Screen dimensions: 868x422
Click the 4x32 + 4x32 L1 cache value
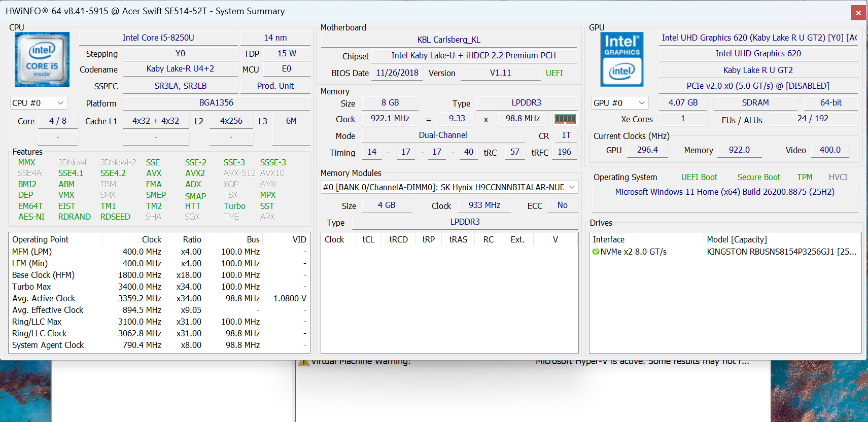[x=156, y=121]
